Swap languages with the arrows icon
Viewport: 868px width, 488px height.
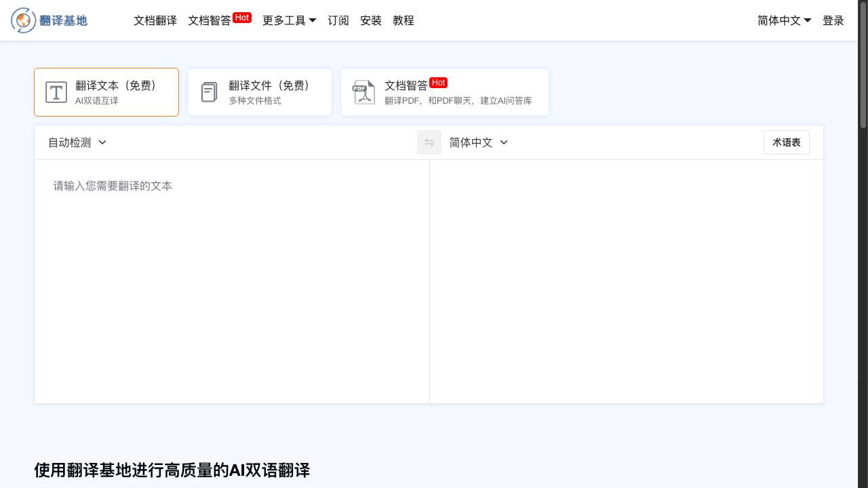(429, 142)
